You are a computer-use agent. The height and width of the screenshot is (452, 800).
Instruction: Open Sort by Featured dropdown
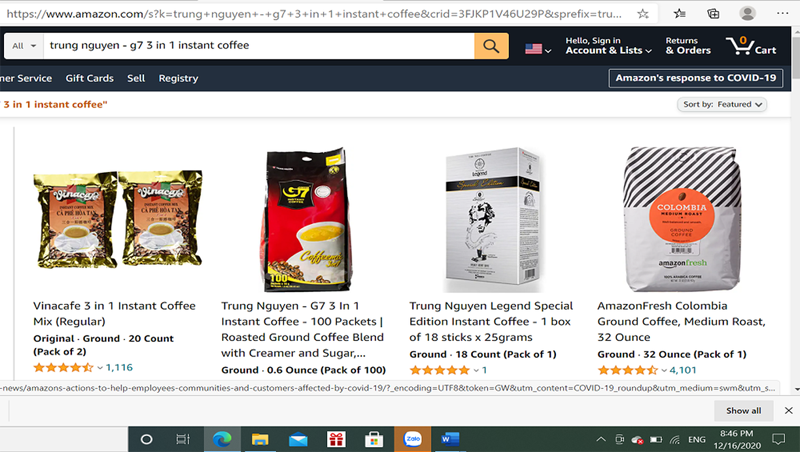[x=721, y=105]
